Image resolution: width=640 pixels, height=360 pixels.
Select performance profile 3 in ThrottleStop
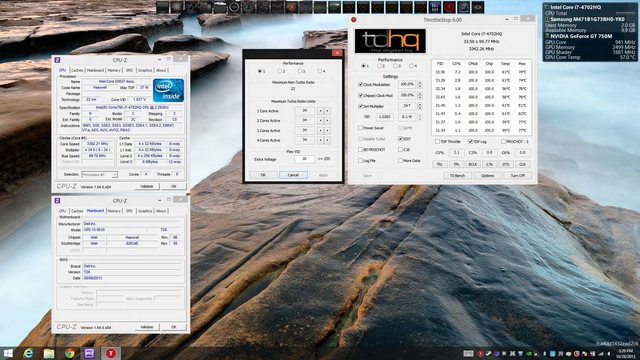[395, 66]
